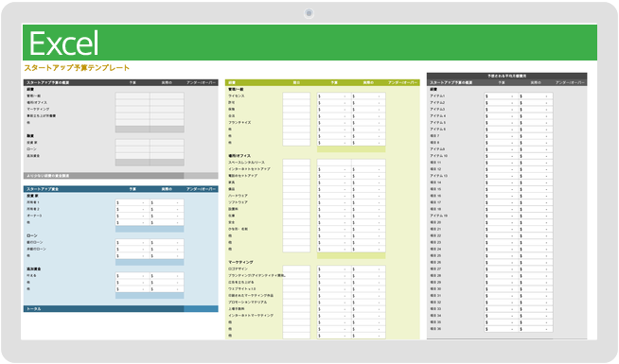
Task: Click budget cell for アイテム1 monthly expense
Action: (x=502, y=96)
